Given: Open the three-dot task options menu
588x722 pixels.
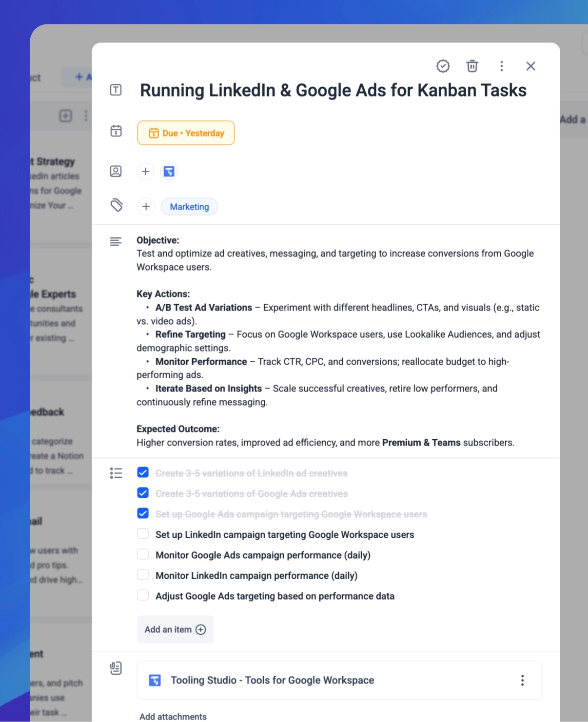Looking at the screenshot, I should coord(501,66).
